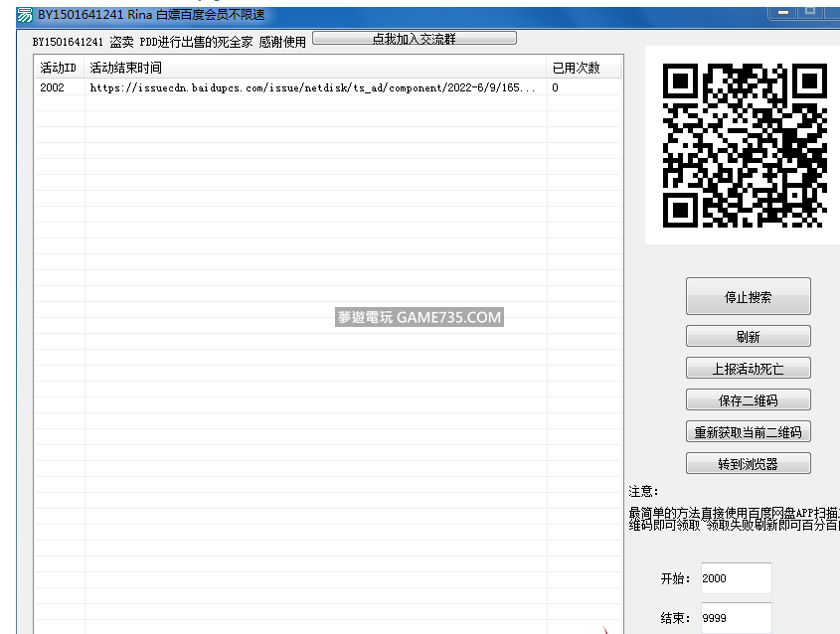Click the window title bar text

click(151, 15)
